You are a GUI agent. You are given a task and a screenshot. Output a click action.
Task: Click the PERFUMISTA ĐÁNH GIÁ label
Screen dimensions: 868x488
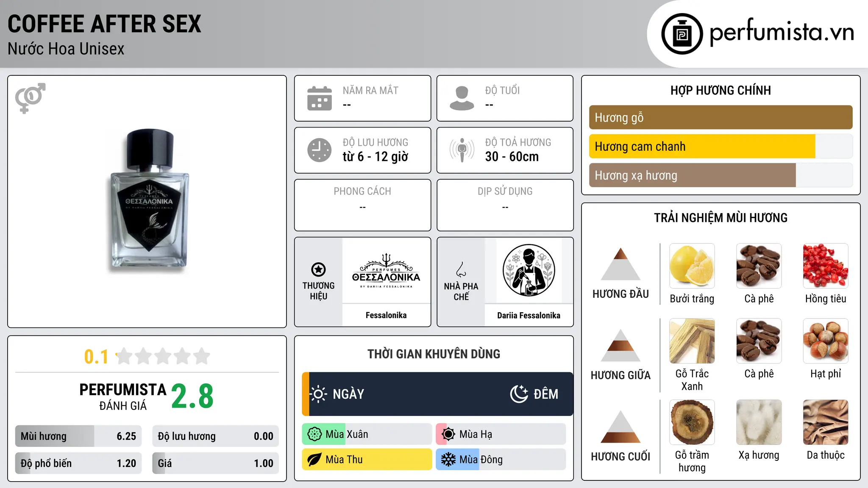[123, 397]
